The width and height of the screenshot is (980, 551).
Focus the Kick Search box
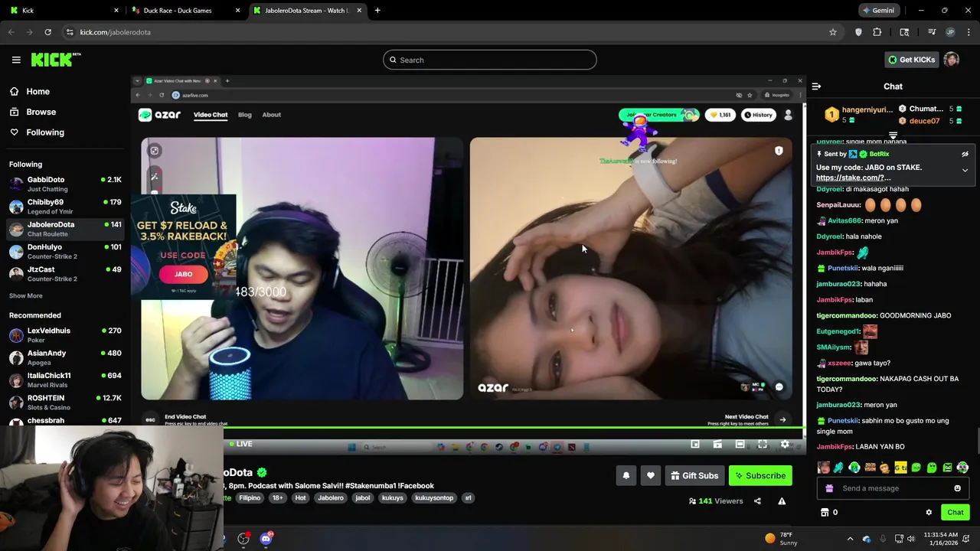coord(490,60)
